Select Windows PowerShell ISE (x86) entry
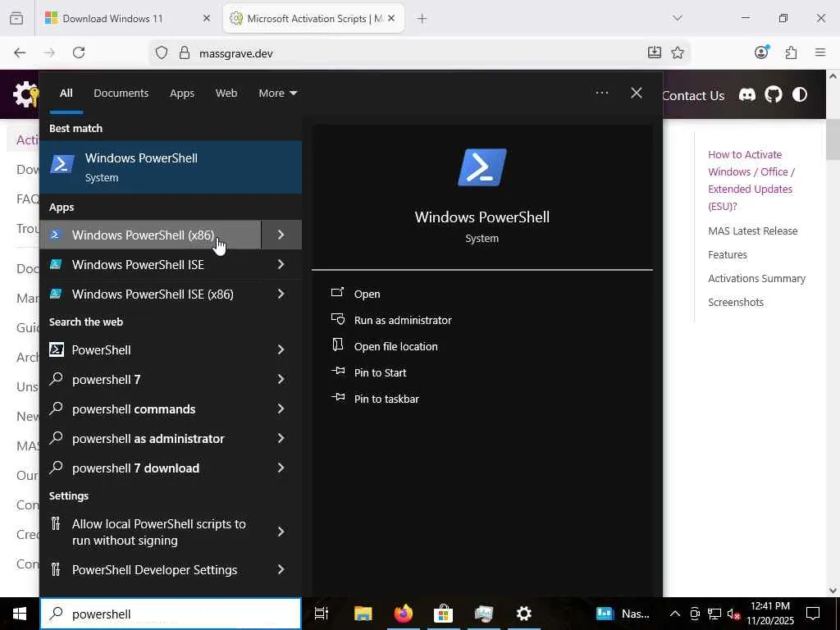 (151, 294)
